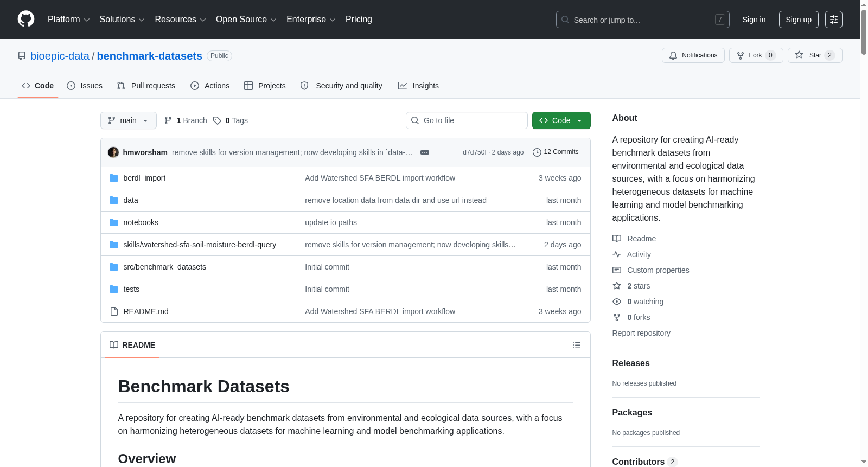Click the Notifications bell button

[693, 55]
